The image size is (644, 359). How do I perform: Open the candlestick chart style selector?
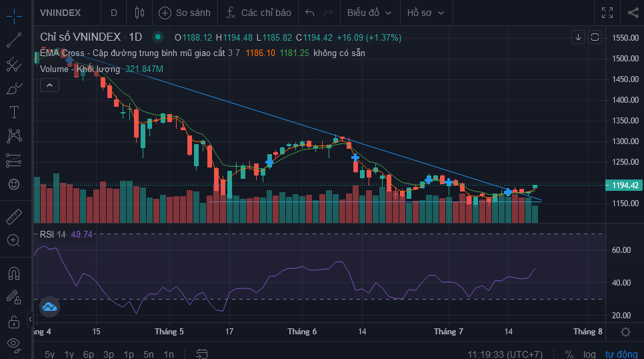[139, 13]
